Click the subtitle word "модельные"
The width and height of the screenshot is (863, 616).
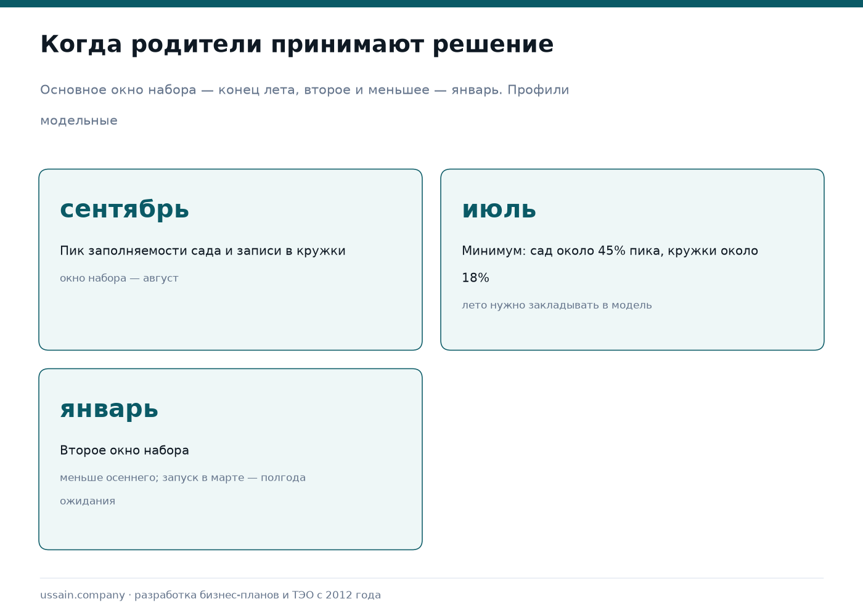[79, 121]
